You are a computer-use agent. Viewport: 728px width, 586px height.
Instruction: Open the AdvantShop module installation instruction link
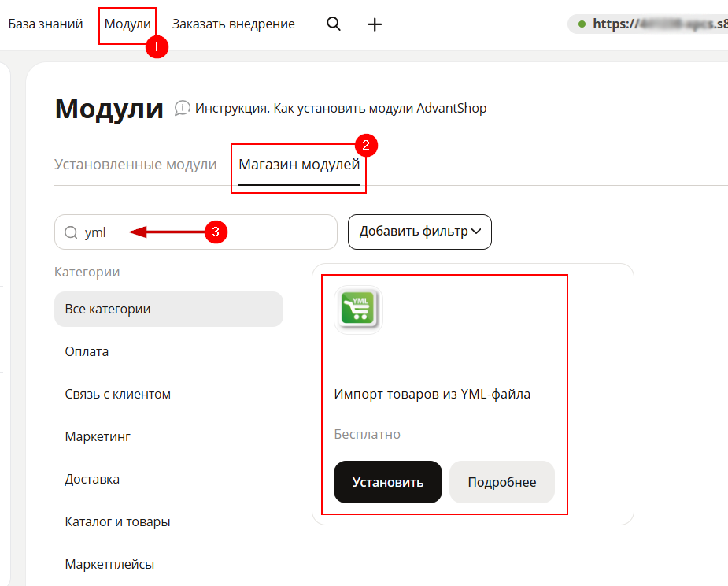[341, 108]
